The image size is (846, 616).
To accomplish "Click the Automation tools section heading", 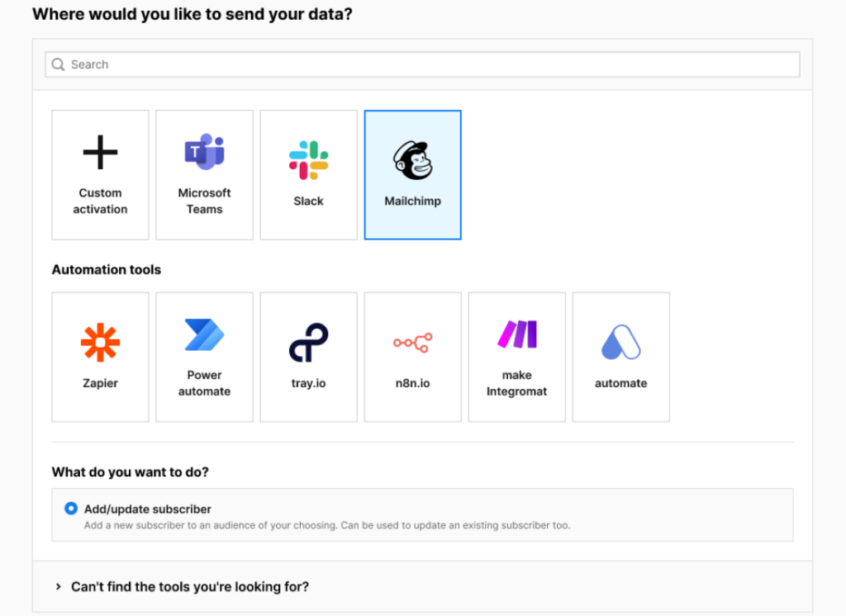I will point(106,269).
